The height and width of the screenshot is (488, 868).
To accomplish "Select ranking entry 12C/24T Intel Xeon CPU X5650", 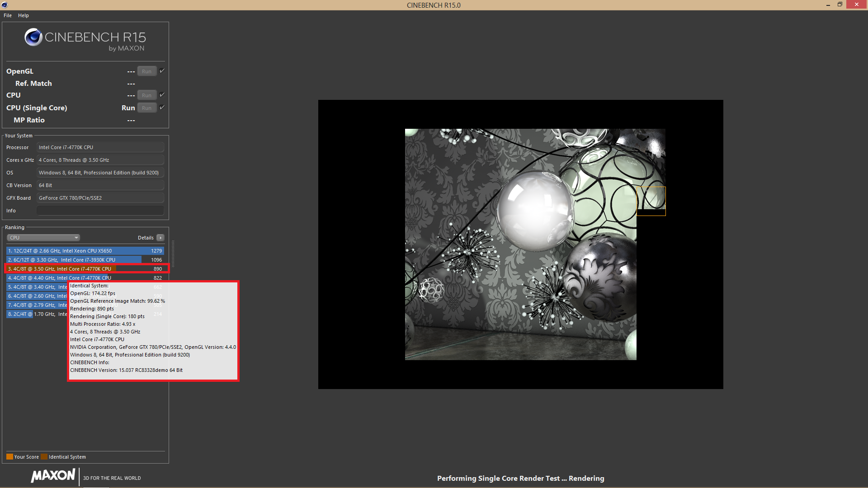I will (x=85, y=251).
